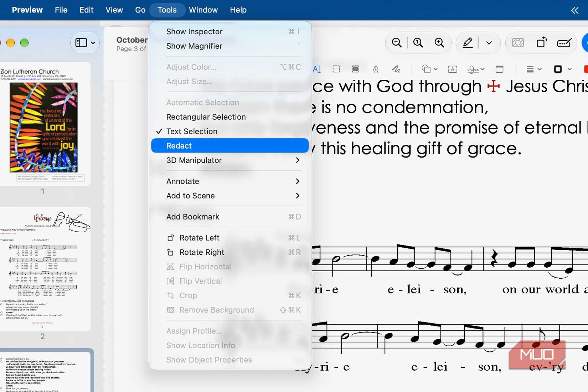Image resolution: width=588 pixels, height=392 pixels.
Task: Open the Signature dropdown
Action: [x=476, y=69]
